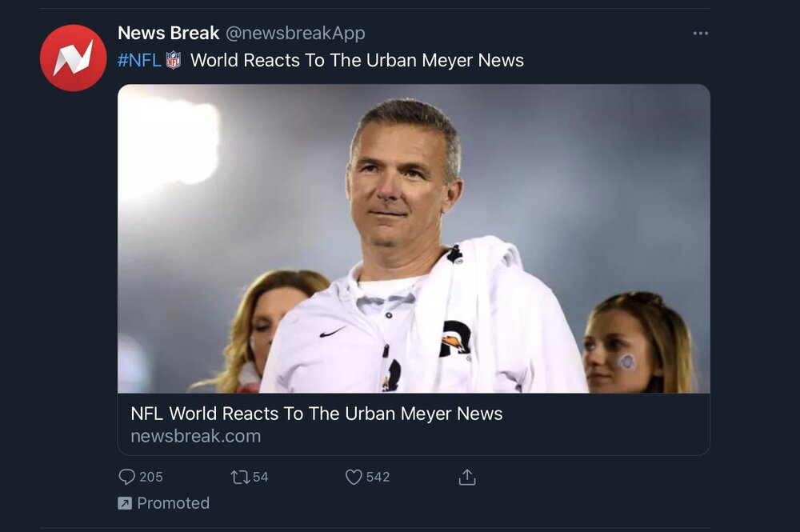Click the NFL shield emoji in tweet
Screen dimensions: 800x532
click(174, 60)
